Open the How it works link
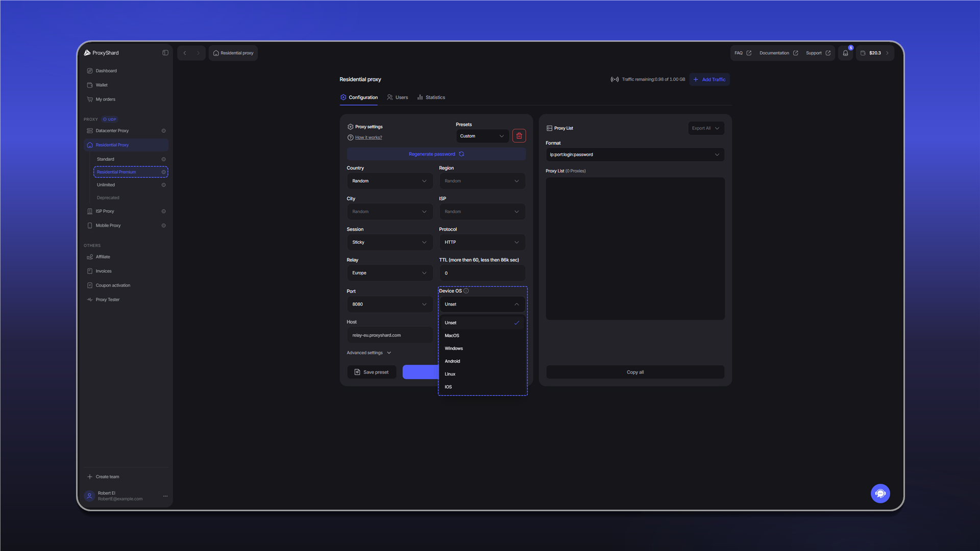 point(369,138)
